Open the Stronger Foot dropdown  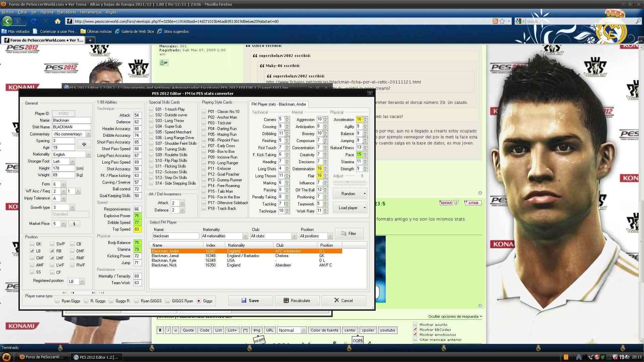[72, 162]
